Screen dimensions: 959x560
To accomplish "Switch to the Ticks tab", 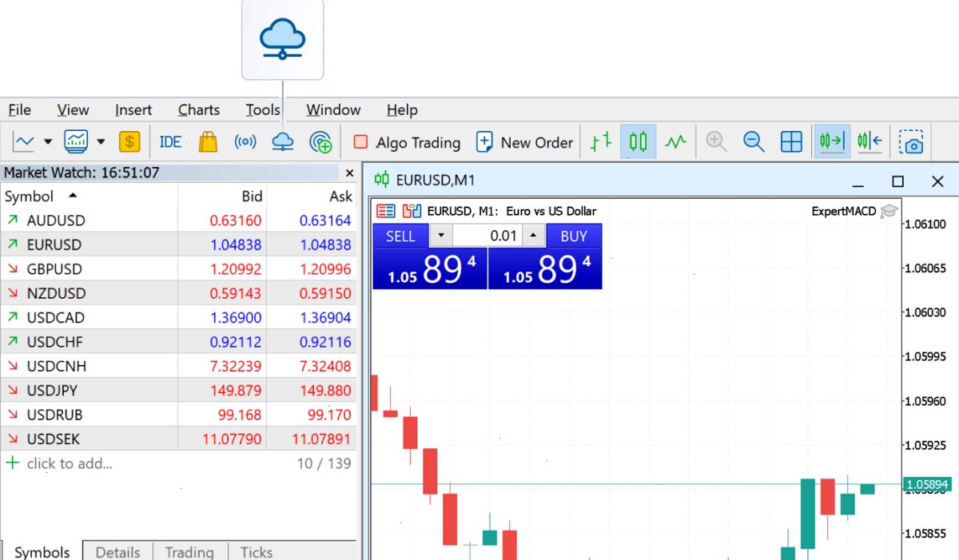I will 257,551.
